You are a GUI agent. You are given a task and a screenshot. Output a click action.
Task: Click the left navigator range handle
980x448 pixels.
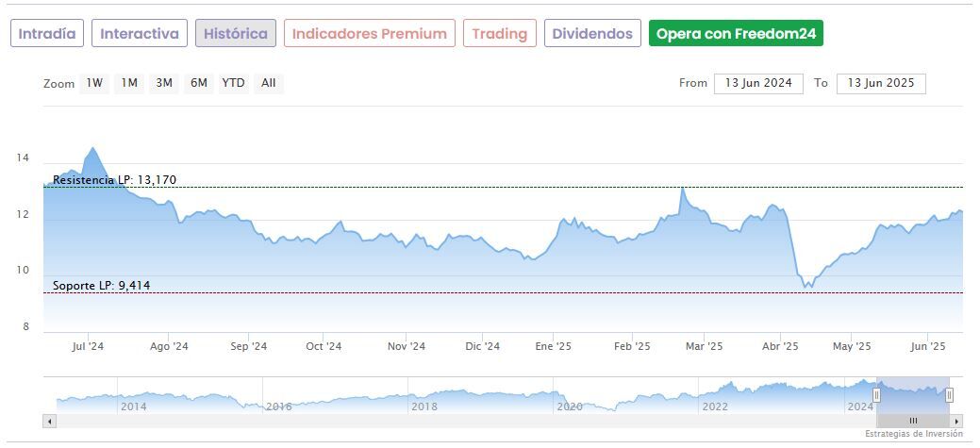pos(876,394)
